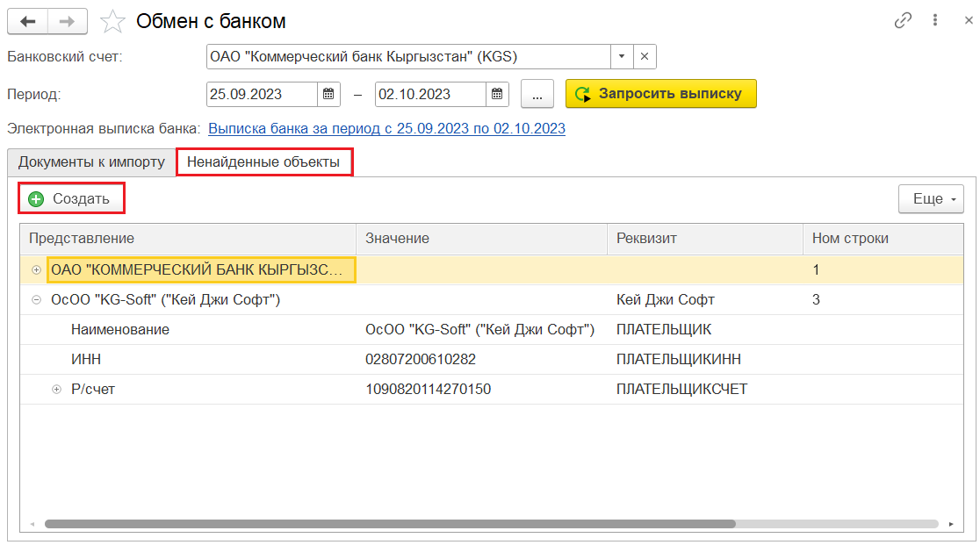Collapse the ОсОО "KG-Soft" tree node
Image resolution: width=980 pixels, height=545 pixels.
[36, 300]
